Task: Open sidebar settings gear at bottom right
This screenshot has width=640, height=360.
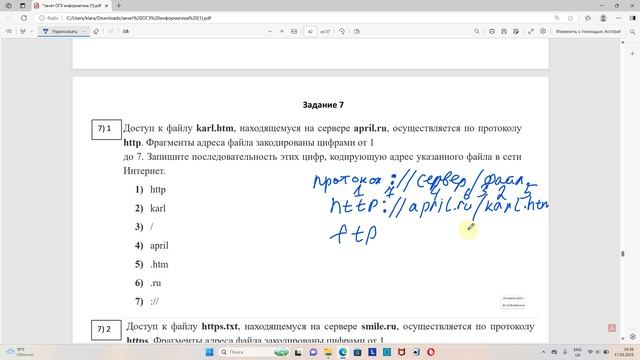Action: (x=633, y=337)
